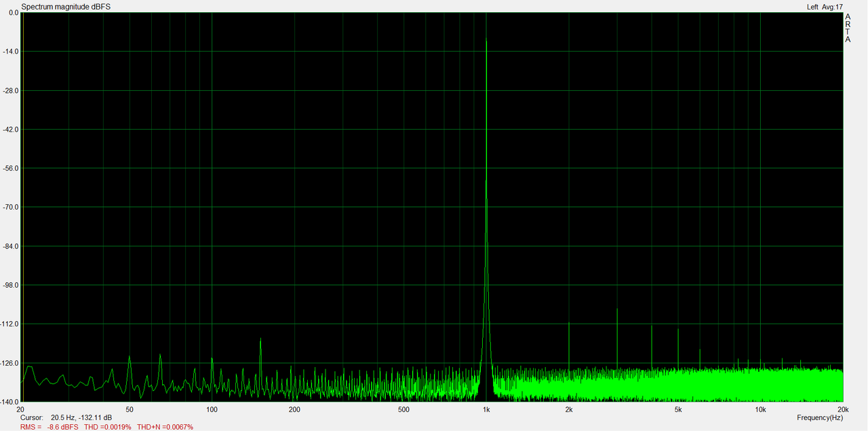Click the "-28.0" level axis label

[x=11, y=91]
